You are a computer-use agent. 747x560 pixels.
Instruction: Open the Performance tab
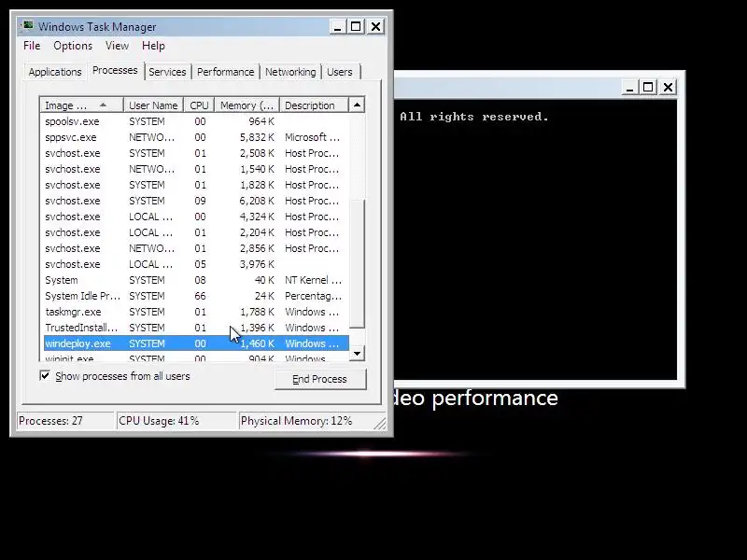(x=225, y=72)
